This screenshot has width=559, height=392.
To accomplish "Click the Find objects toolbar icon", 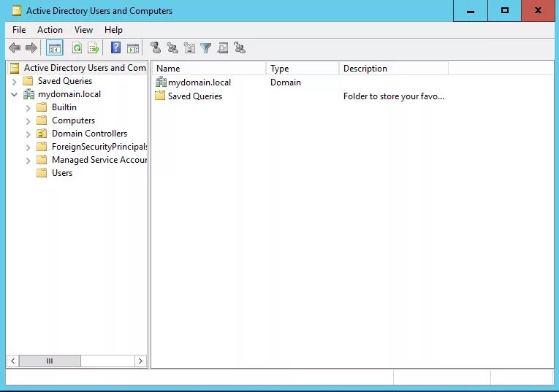I will click(x=223, y=47).
